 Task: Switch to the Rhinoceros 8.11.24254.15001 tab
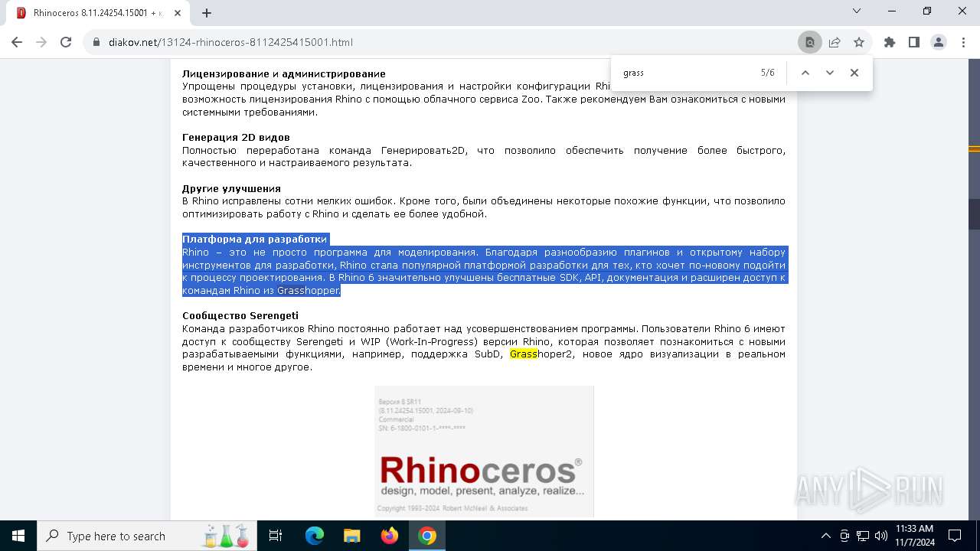(x=98, y=13)
